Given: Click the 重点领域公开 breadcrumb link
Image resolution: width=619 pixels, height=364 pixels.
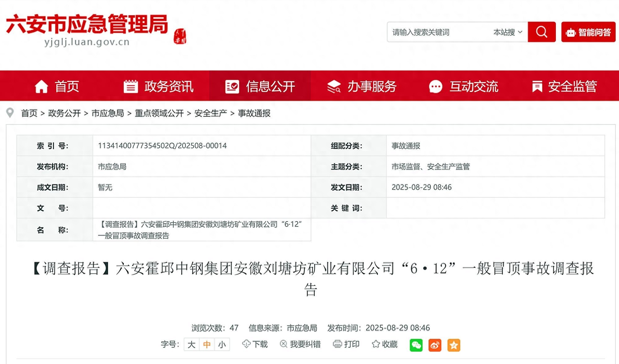Looking at the screenshot, I should pos(159,113).
